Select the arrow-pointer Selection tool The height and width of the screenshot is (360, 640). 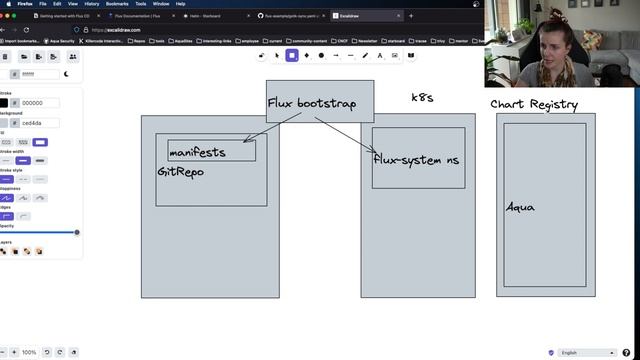click(277, 56)
